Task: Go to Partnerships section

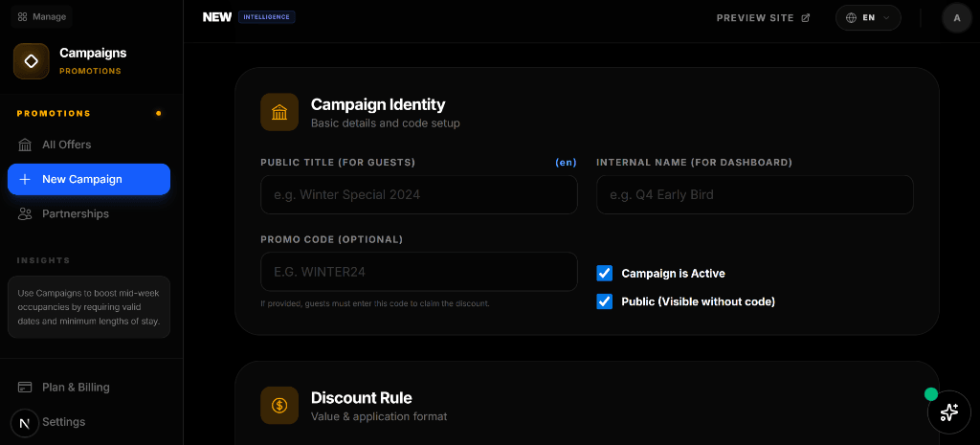Action: pos(89,214)
